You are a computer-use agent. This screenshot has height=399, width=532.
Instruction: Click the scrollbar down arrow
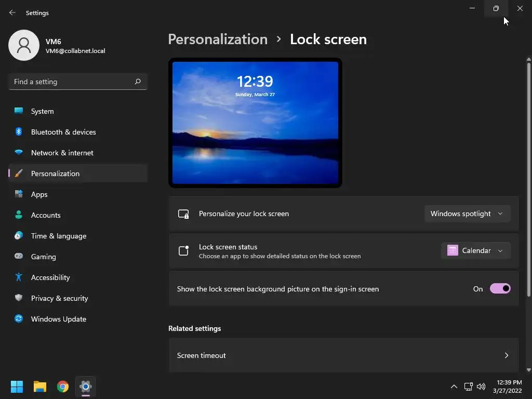click(x=528, y=370)
